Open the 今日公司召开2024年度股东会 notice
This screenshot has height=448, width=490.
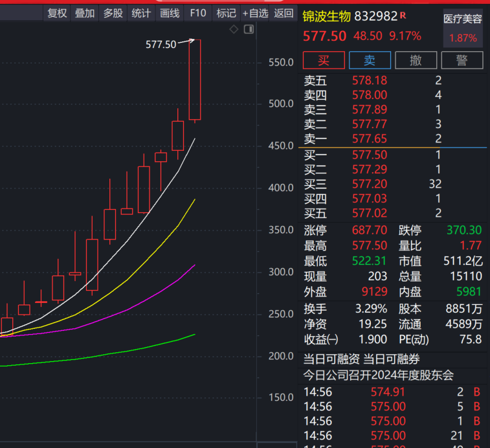(x=379, y=375)
